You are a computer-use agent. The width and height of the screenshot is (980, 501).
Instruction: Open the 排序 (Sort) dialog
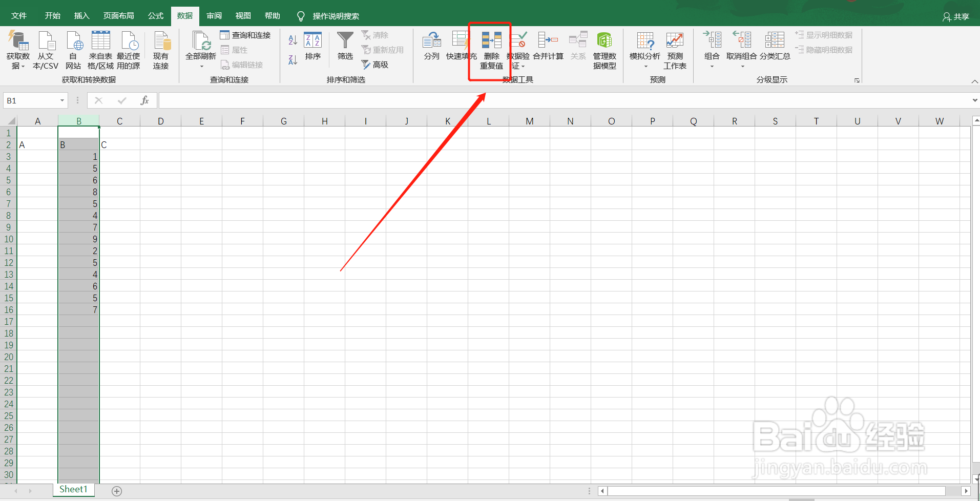pos(312,46)
